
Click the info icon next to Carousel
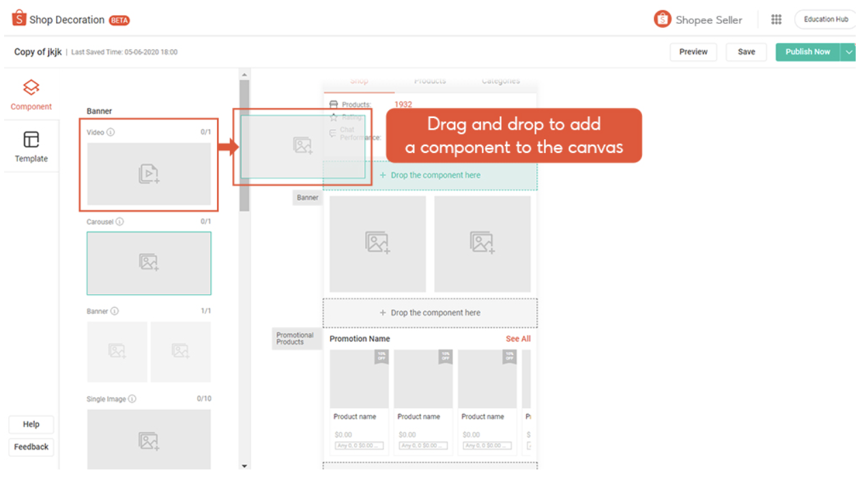pos(119,222)
